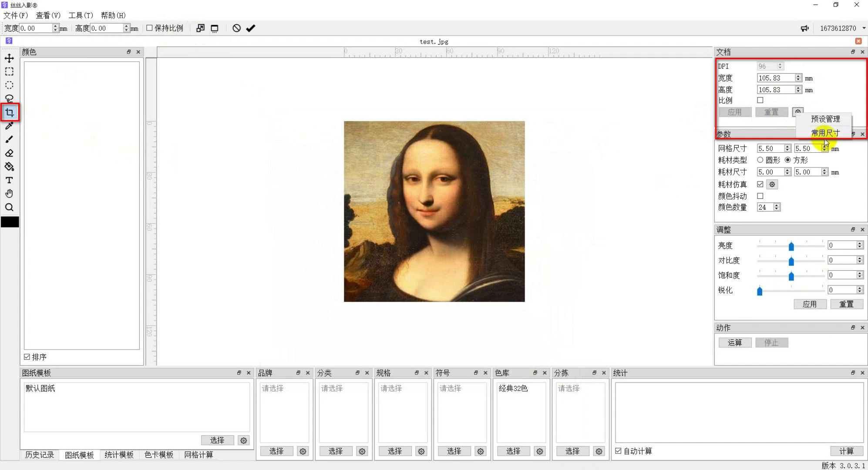
Task: Open the 耗材仿真 settings gear dropdown
Action: point(772,184)
